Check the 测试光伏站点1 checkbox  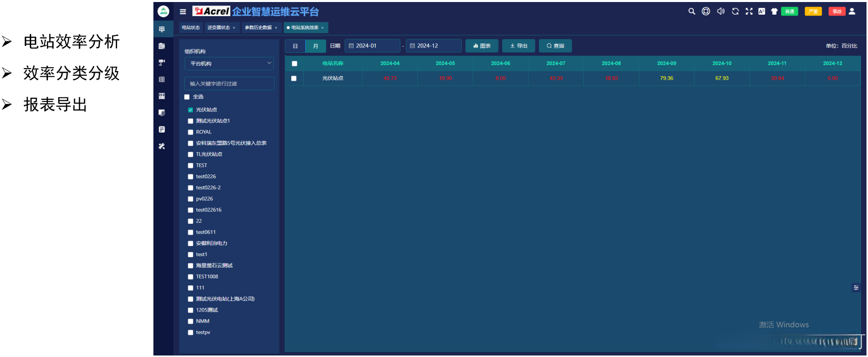190,121
